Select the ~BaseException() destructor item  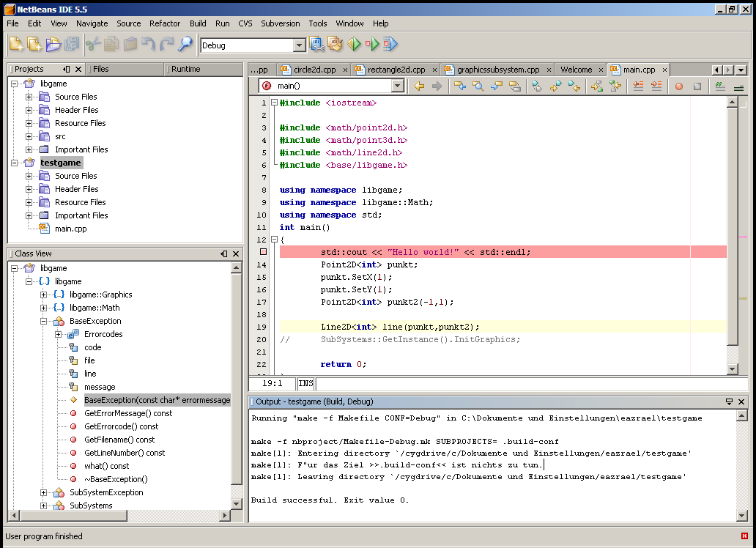(116, 479)
